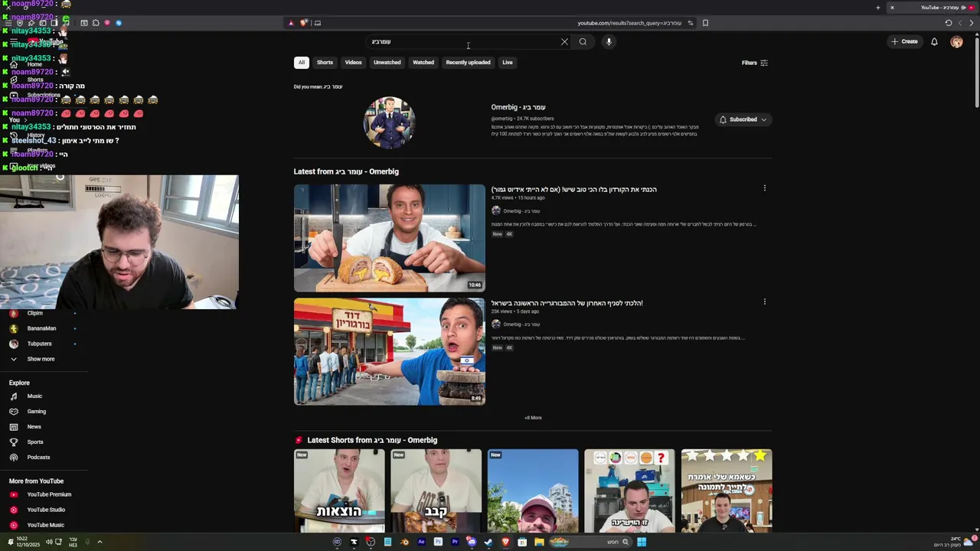The image size is (980, 551).
Task: Open a new browser tab
Action: 878,8
